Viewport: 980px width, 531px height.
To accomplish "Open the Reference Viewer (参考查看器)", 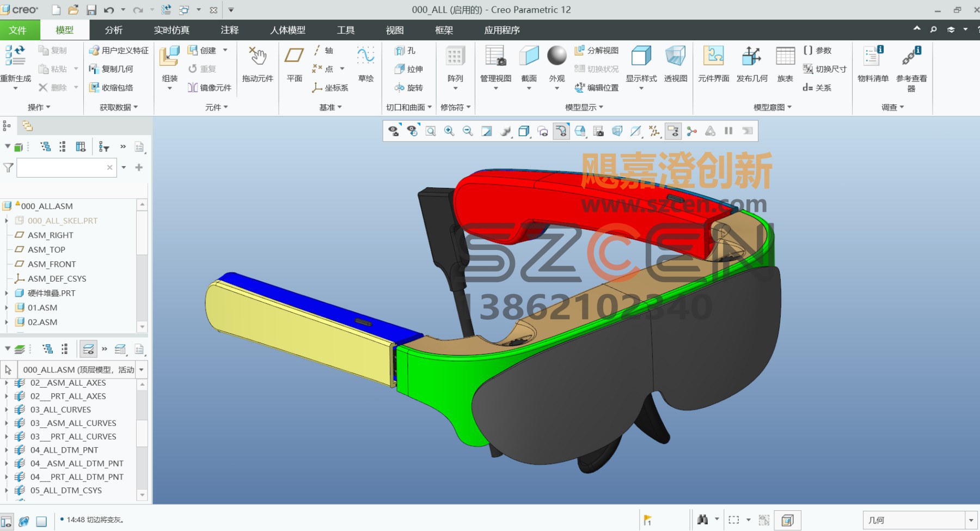I will (911, 68).
